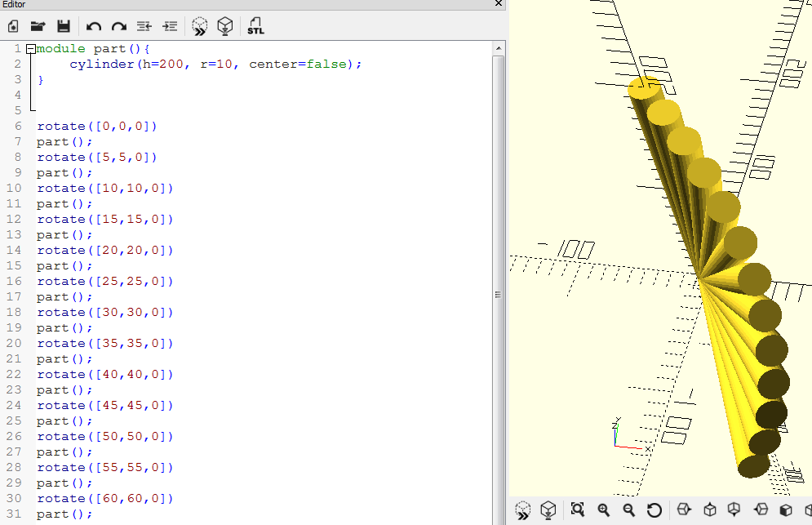Reset the 3D view orientation

point(654,510)
